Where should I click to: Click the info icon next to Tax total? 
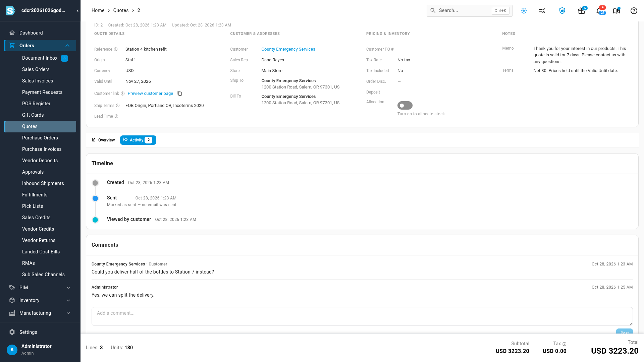click(x=565, y=344)
